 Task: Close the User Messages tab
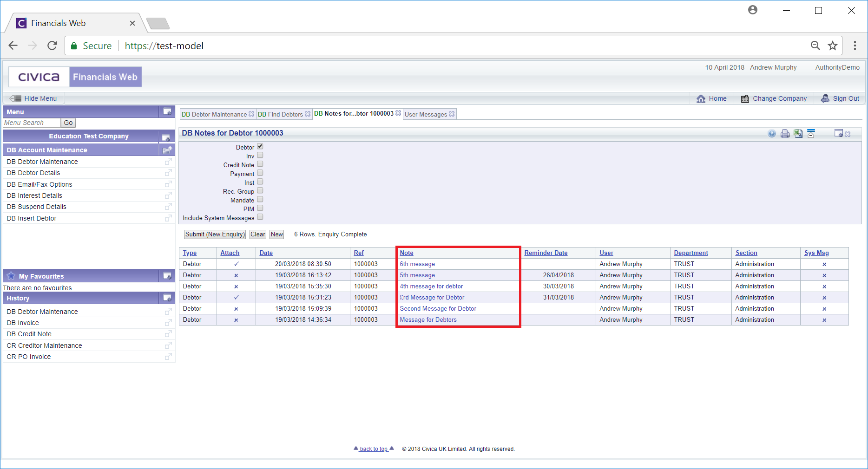coord(452,114)
